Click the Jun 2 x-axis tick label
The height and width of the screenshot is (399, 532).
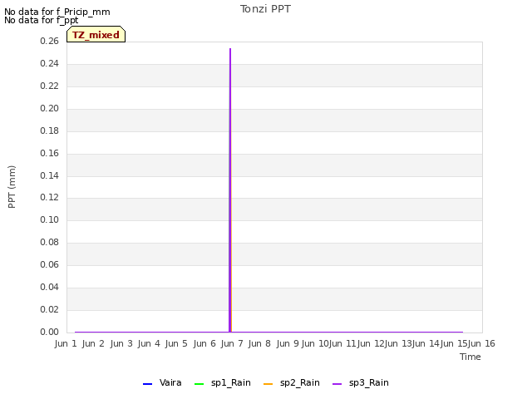tap(93, 343)
